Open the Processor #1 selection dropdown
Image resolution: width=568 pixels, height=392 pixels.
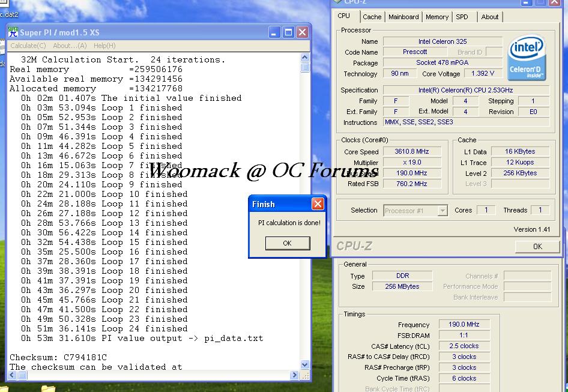tap(415, 211)
